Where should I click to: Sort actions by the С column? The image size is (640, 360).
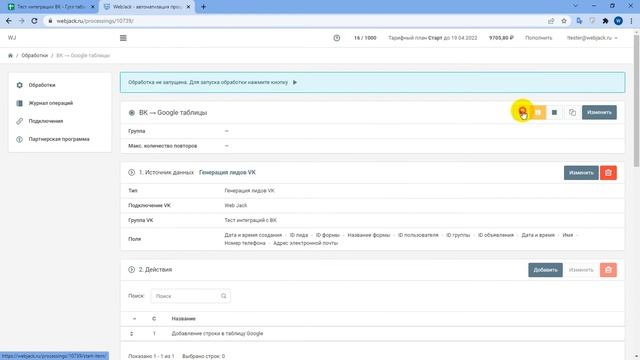point(154,319)
